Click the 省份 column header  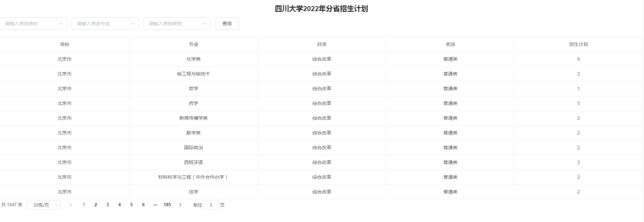[x=64, y=45]
